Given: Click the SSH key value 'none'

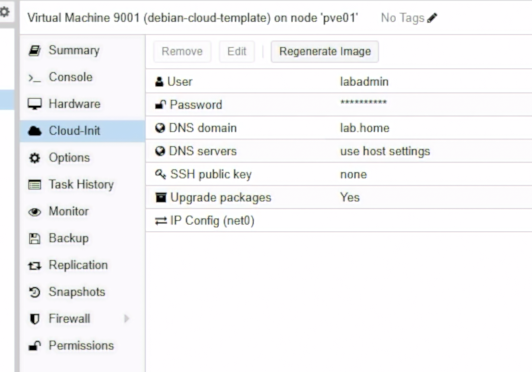Looking at the screenshot, I should tap(353, 174).
